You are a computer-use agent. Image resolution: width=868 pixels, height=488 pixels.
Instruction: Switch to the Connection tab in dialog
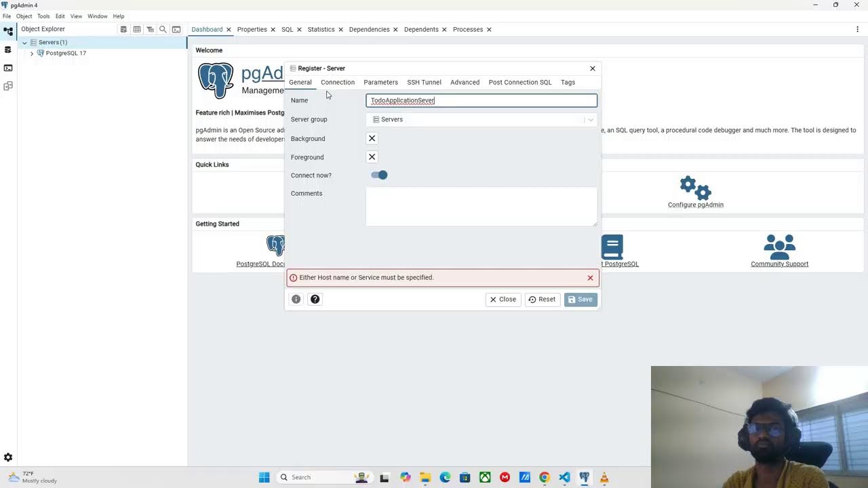[x=338, y=82]
